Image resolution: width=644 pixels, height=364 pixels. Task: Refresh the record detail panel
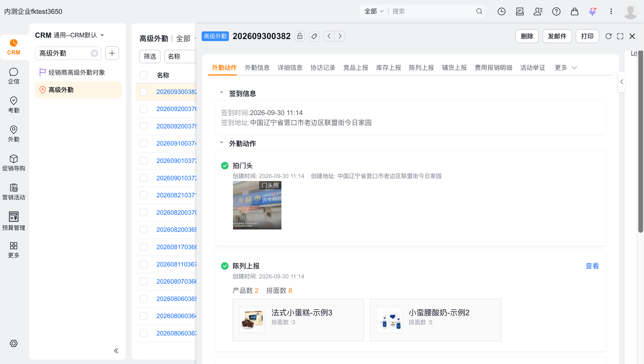608,36
